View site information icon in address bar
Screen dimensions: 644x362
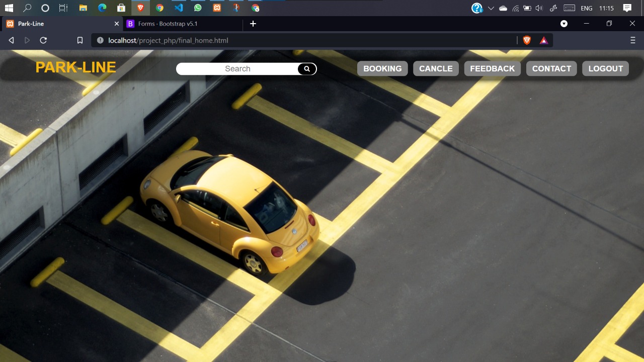coord(100,40)
